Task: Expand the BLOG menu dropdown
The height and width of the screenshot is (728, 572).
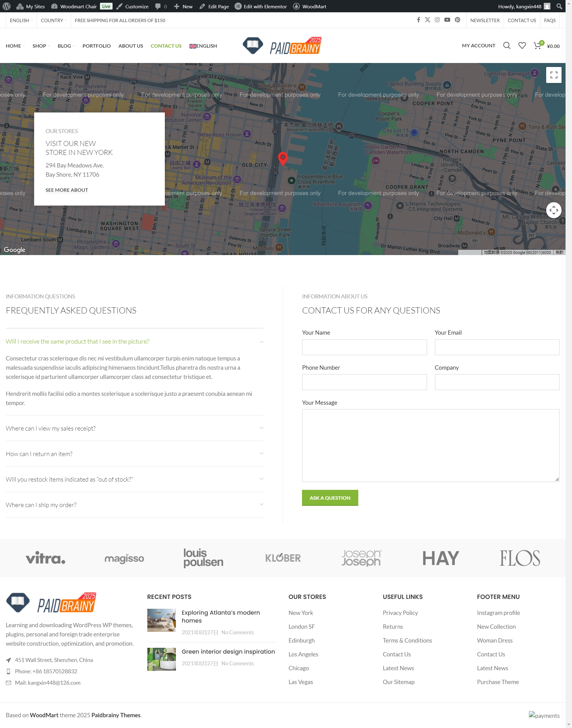Action: point(66,46)
